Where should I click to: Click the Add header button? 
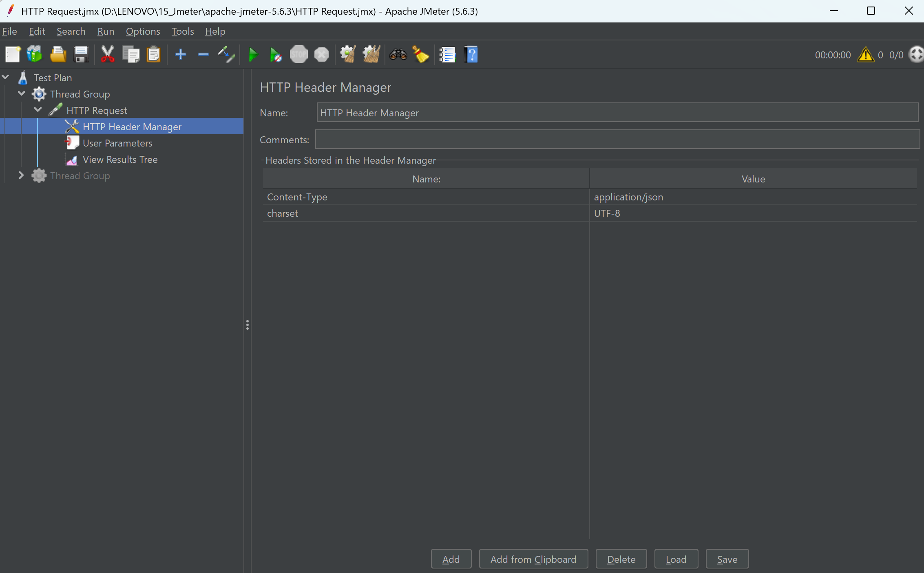(451, 559)
